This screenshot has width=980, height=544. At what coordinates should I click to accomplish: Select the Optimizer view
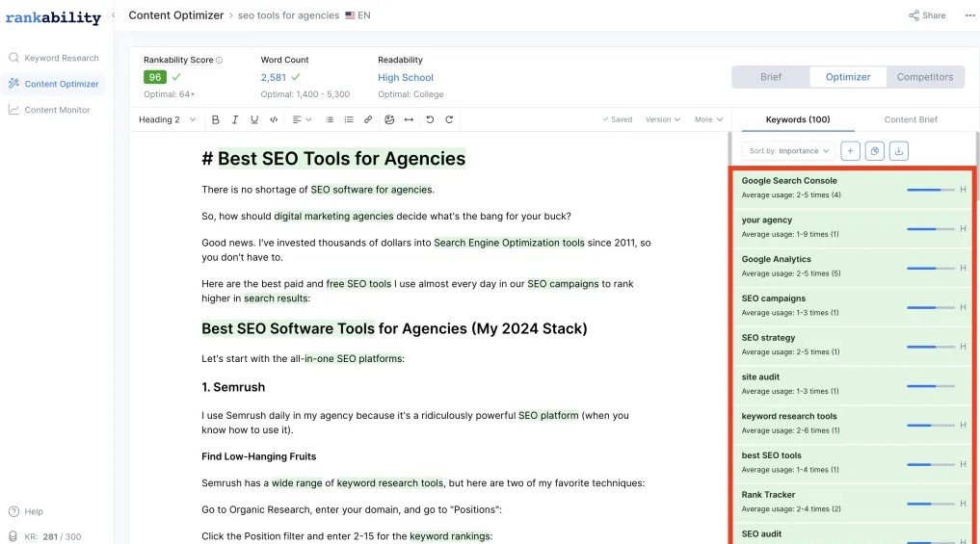(x=847, y=77)
